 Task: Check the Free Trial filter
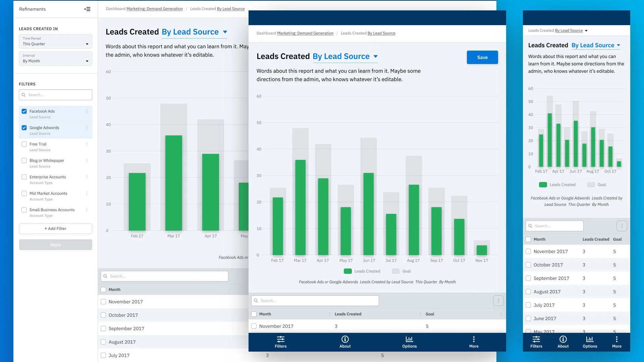[24, 144]
